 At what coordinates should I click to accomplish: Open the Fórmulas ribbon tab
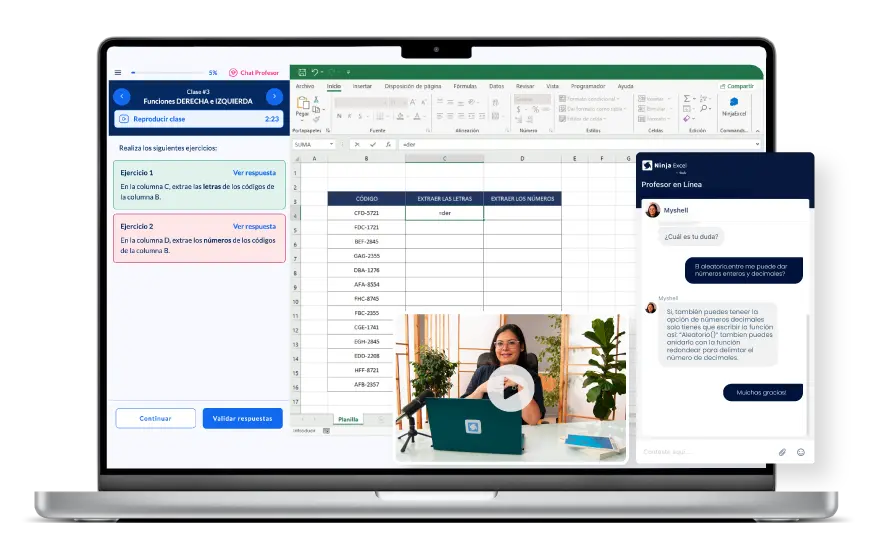(x=464, y=86)
